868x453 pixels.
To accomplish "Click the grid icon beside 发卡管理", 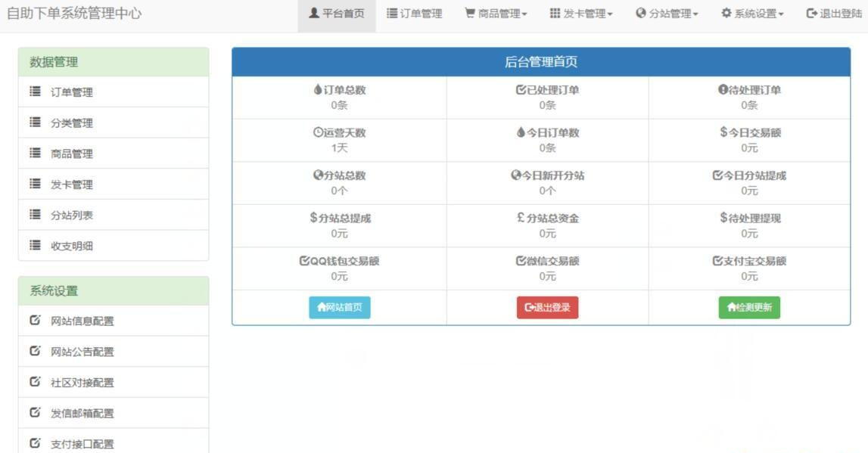I will click(x=555, y=13).
